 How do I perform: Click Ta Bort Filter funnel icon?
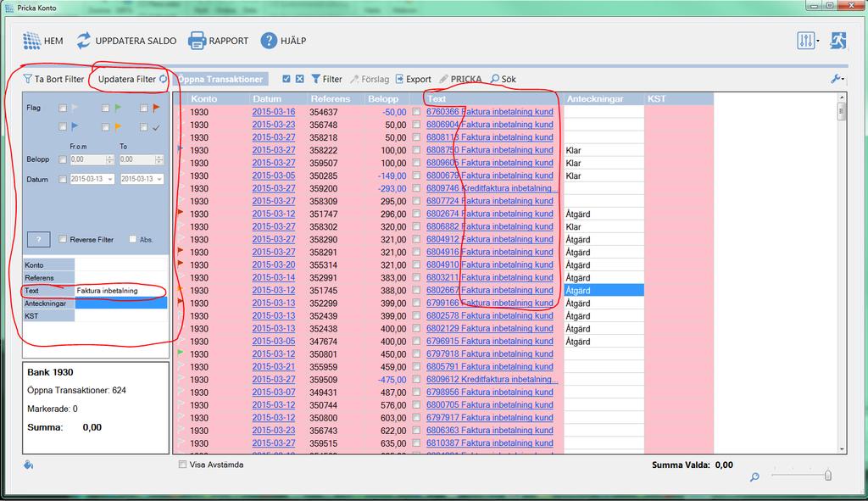[x=27, y=79]
